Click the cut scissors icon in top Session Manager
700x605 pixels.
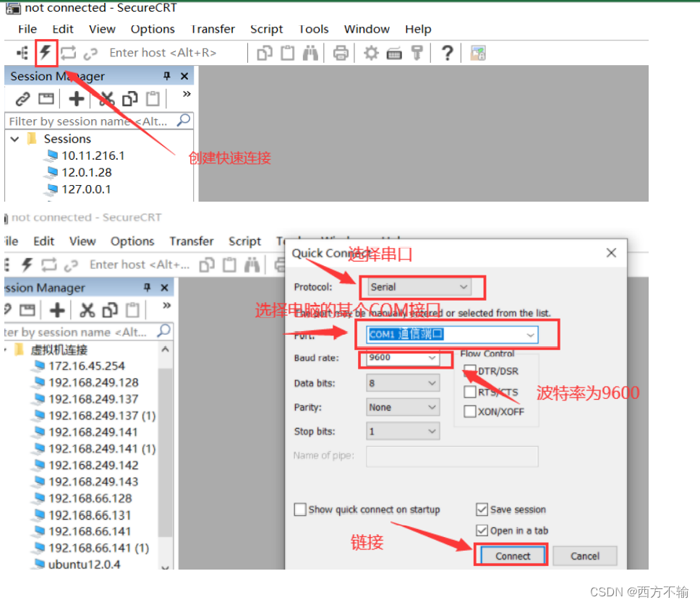106,98
